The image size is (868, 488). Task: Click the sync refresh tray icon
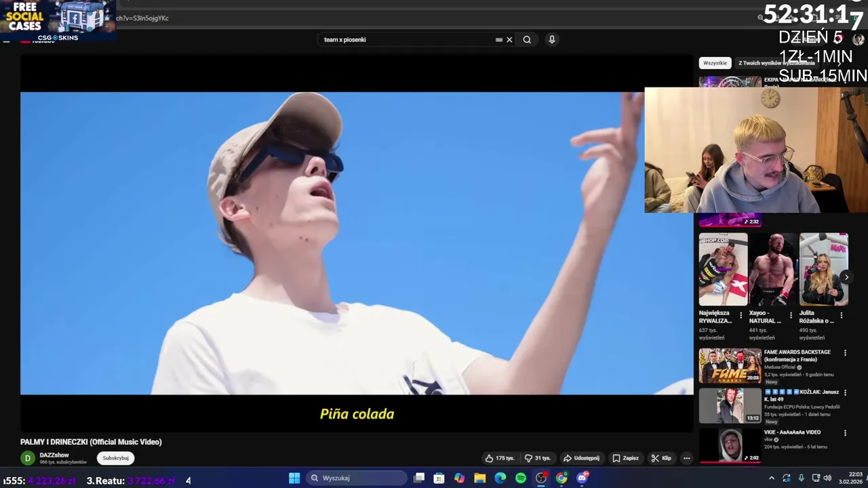click(x=787, y=478)
